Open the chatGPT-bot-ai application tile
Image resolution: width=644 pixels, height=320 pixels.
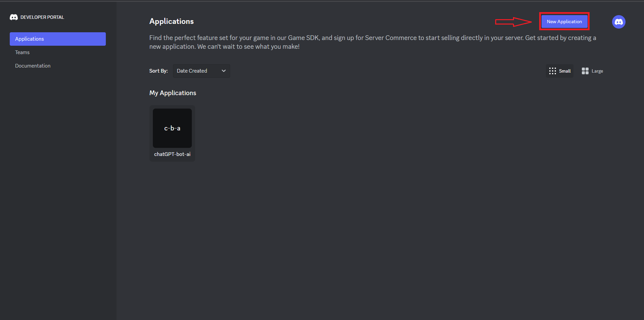click(x=172, y=133)
